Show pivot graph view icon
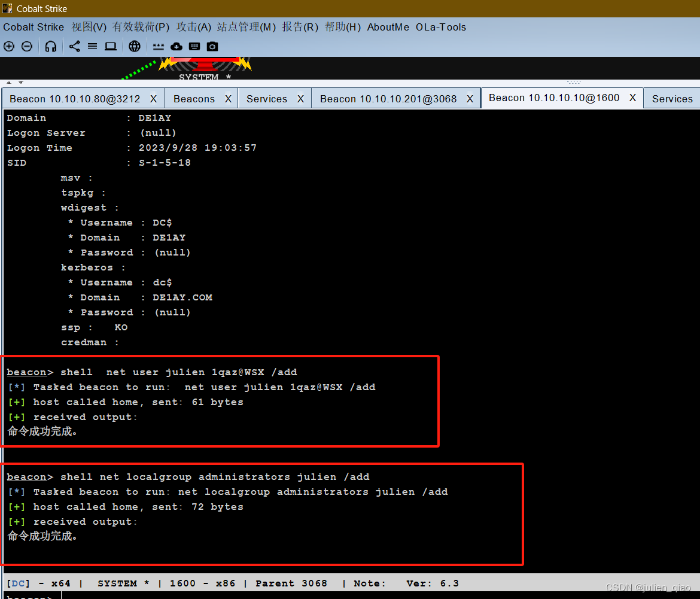 coord(75,47)
